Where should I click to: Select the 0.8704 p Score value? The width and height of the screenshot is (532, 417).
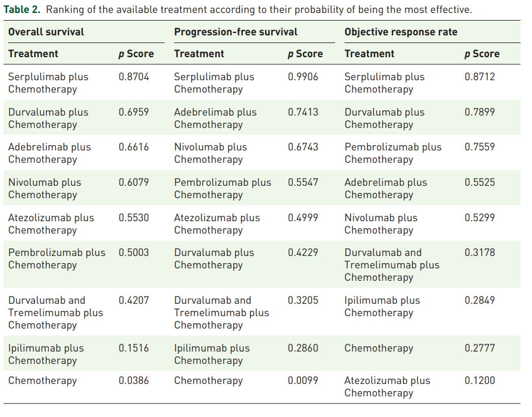pyautogui.click(x=134, y=77)
